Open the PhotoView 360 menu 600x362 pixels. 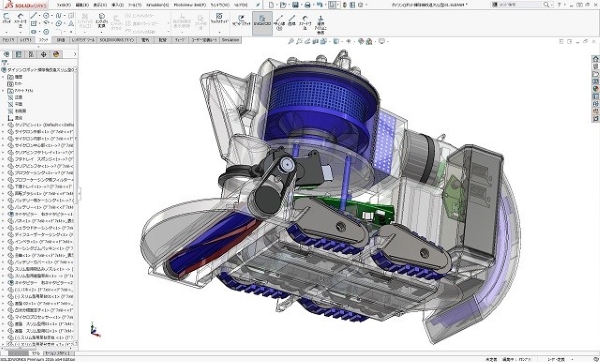click(190, 5)
